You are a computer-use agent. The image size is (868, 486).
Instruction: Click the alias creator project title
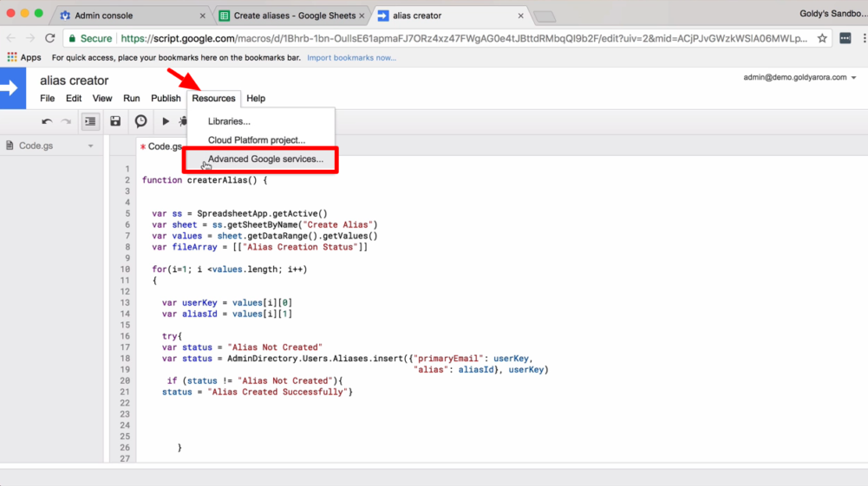pyautogui.click(x=75, y=81)
